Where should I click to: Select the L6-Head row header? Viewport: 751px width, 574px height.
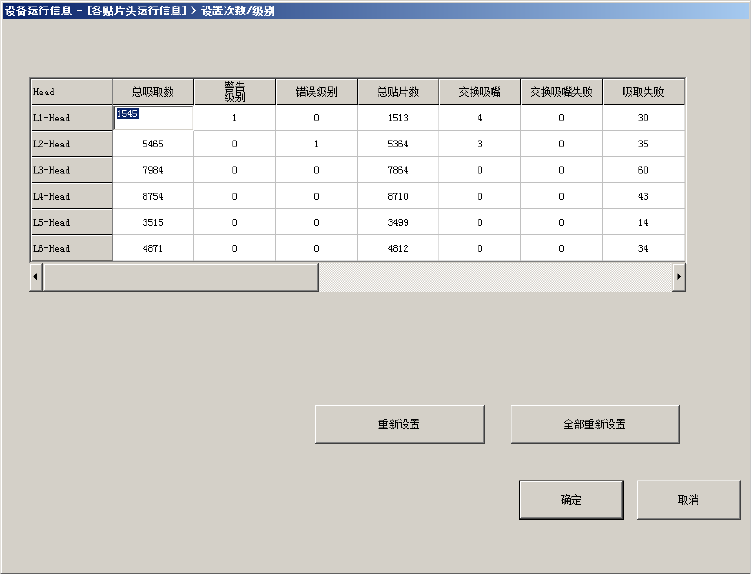(71, 248)
